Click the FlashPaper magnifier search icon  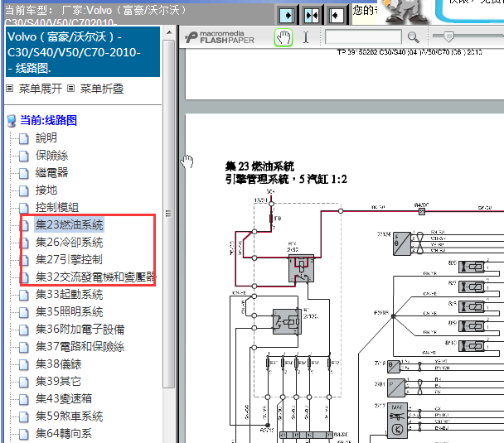(413, 37)
